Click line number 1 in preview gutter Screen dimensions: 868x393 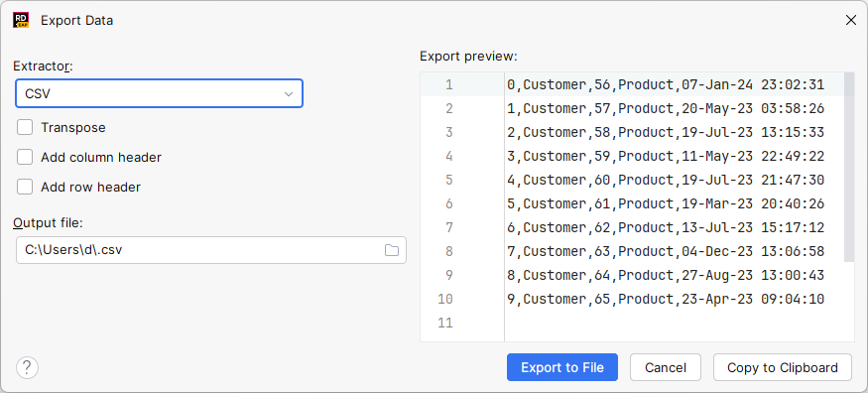click(x=449, y=84)
